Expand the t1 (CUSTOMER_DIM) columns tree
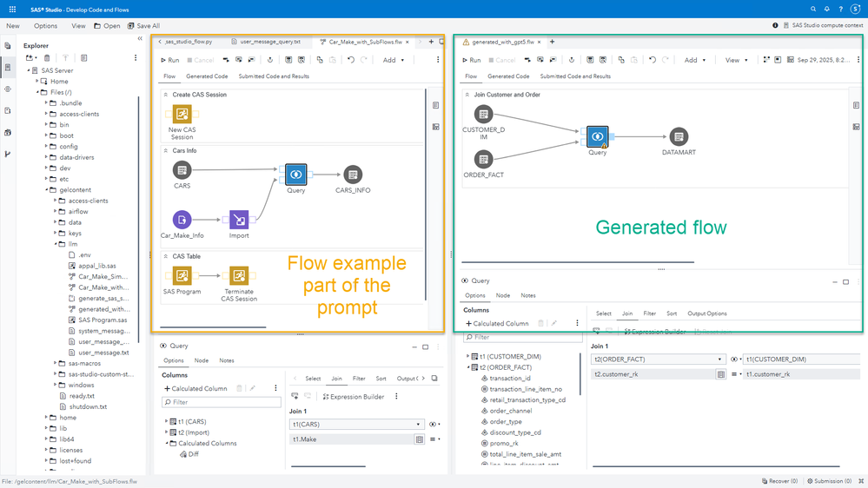The image size is (868, 488). pyautogui.click(x=467, y=356)
